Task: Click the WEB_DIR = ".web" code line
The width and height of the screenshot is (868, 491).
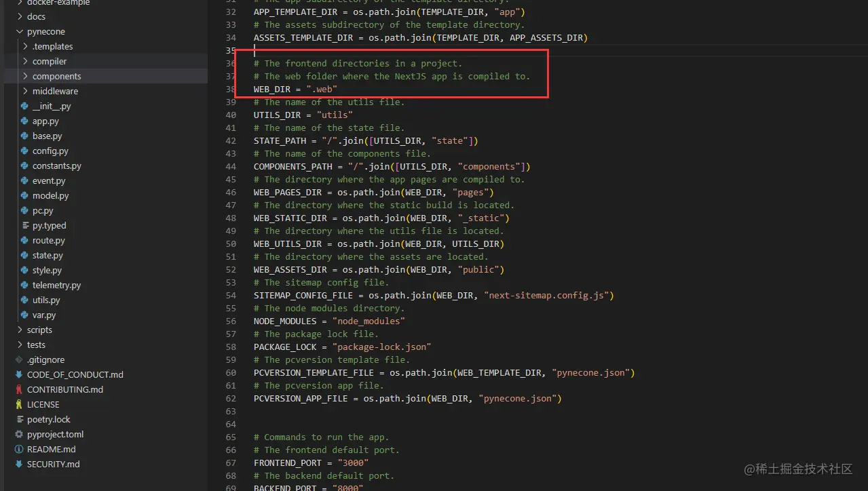Action: (296, 89)
